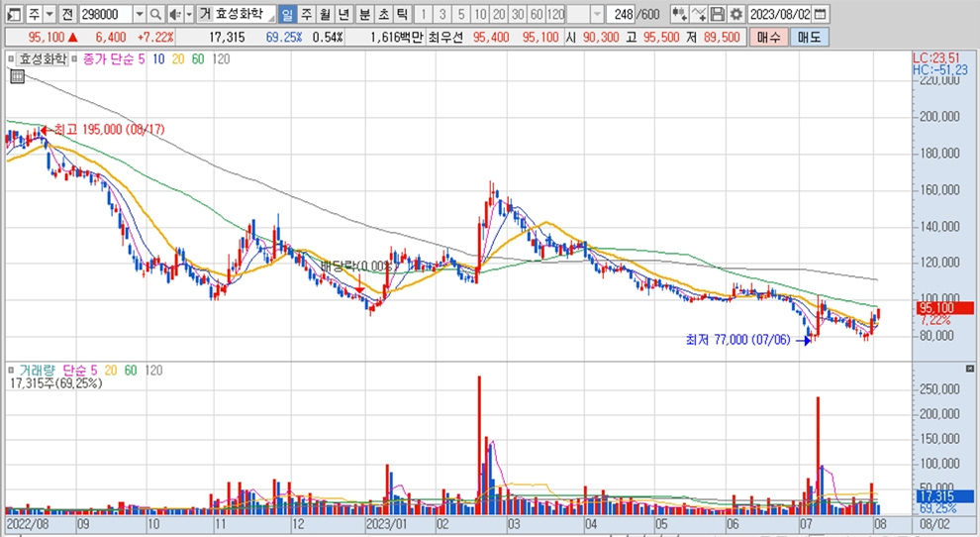The width and height of the screenshot is (980, 537).
Task: Click the 248 candle count input field
Action: click(x=622, y=15)
